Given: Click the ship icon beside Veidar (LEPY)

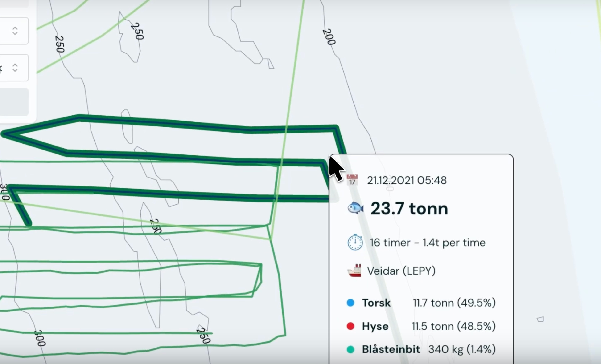Looking at the screenshot, I should pos(354,271).
